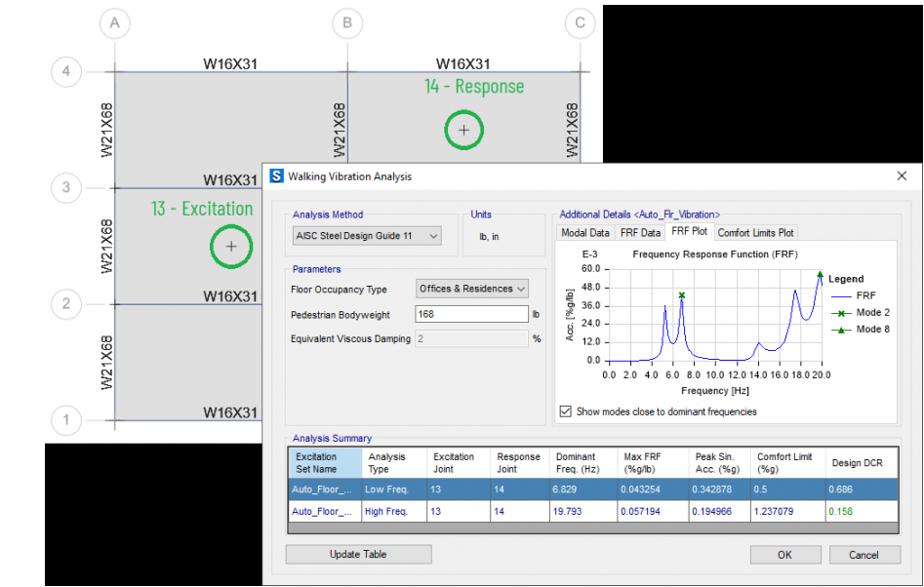Click the joint 14 Response marker circle
This screenshot has height=587, width=924.
pos(463,130)
